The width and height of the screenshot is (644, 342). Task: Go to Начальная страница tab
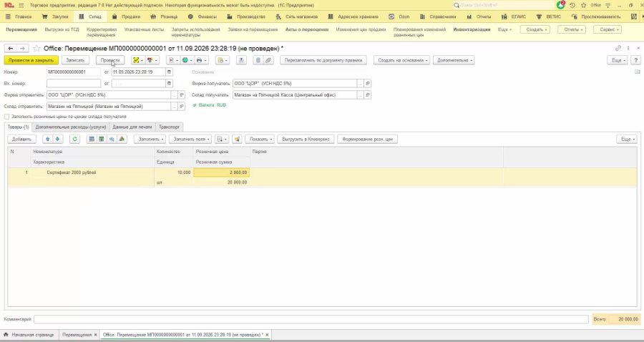(29, 335)
